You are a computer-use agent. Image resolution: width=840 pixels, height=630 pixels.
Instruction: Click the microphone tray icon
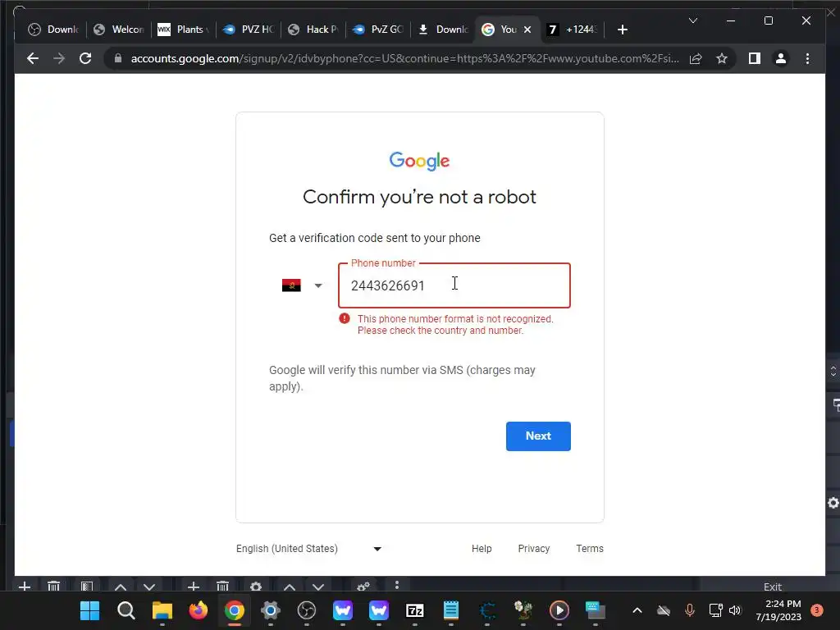[x=689, y=610]
